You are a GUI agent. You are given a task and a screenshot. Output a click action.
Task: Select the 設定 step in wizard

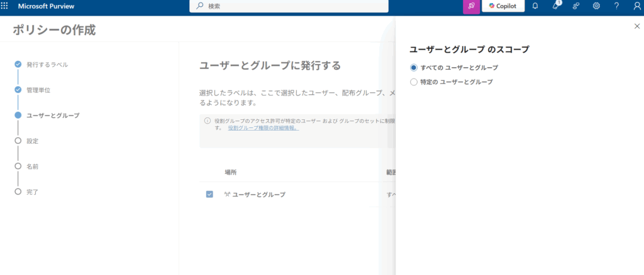[x=32, y=141]
